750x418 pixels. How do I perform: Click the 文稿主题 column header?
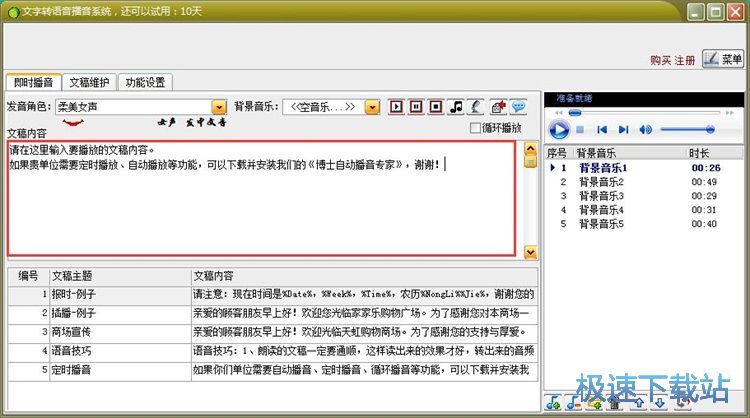click(120, 276)
